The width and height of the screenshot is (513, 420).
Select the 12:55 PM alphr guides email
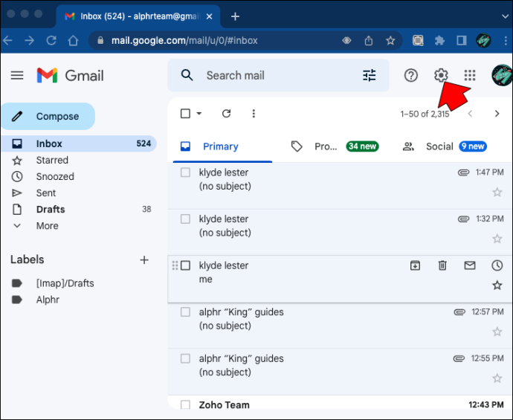pyautogui.click(x=186, y=358)
